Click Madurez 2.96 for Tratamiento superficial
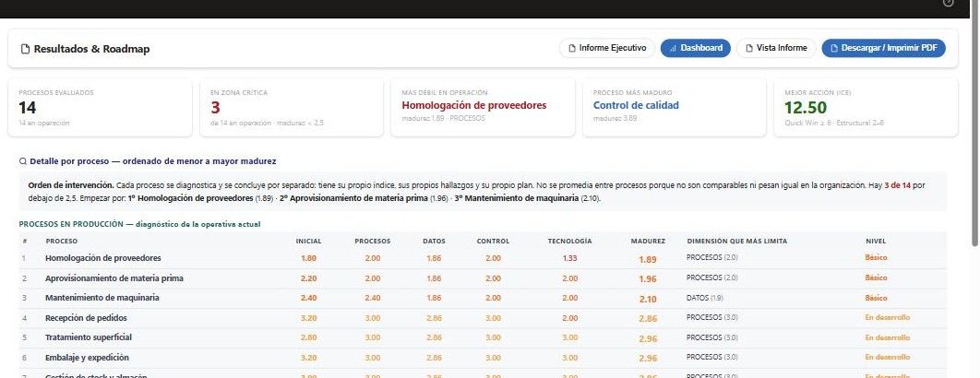 648,338
